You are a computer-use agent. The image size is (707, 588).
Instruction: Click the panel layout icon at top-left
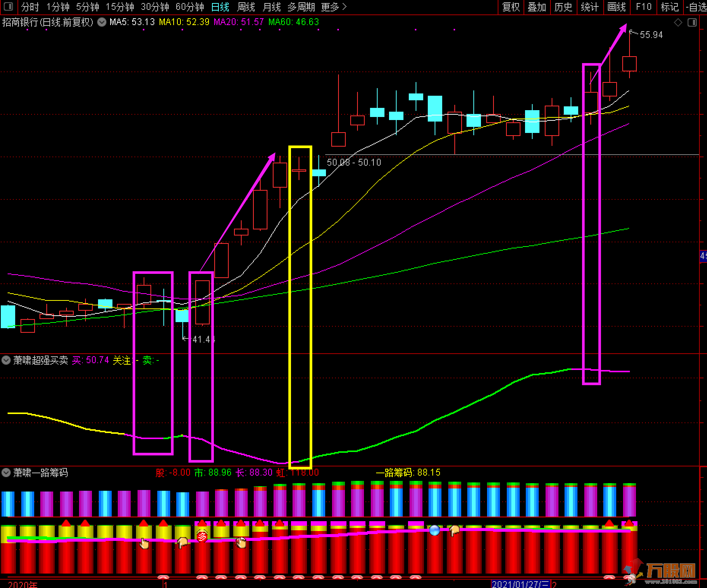tap(8, 7)
